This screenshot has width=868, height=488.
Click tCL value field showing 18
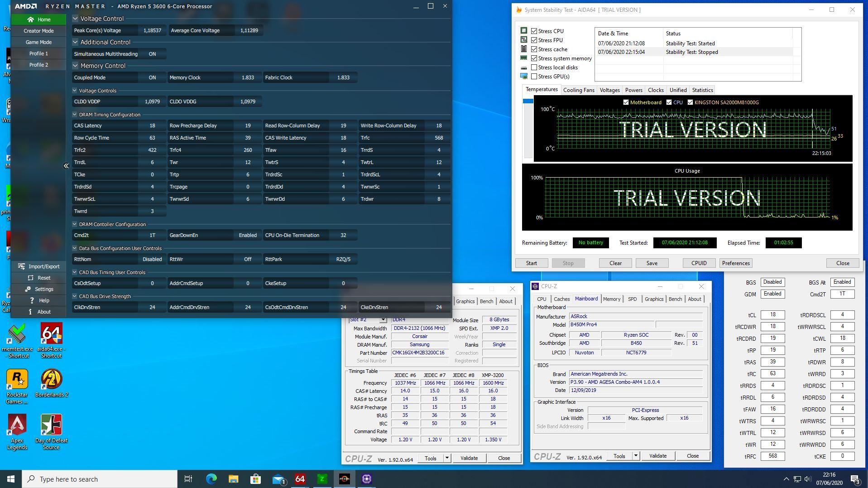[x=772, y=315]
